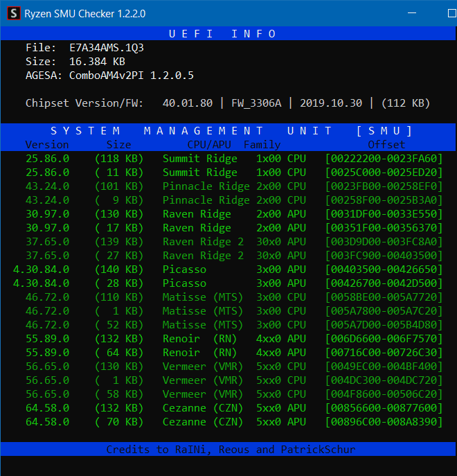457x476 pixels.
Task: Minimize the Ryzen SMU Checker window
Action: coord(412,13)
